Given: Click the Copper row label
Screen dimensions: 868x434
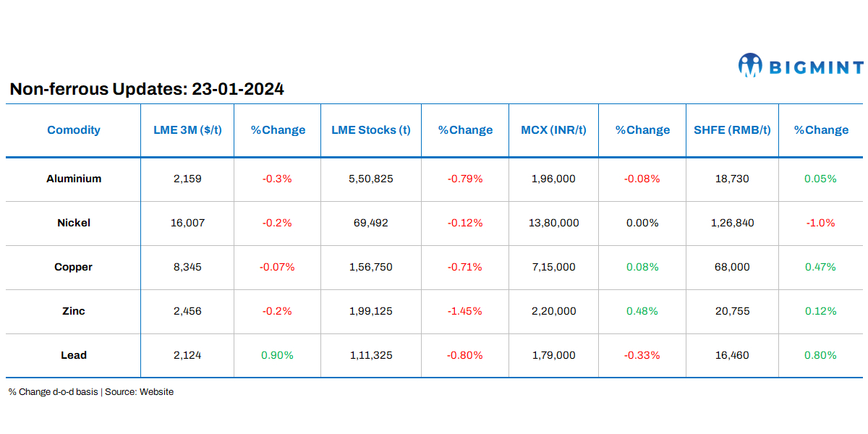Looking at the screenshot, I should [x=74, y=267].
